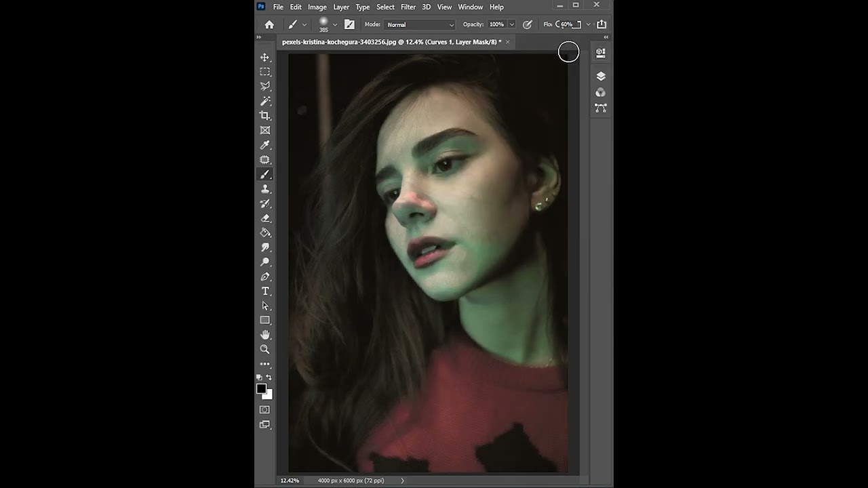868x488 pixels.
Task: Expand the right panel dock arrows
Action: [606, 37]
